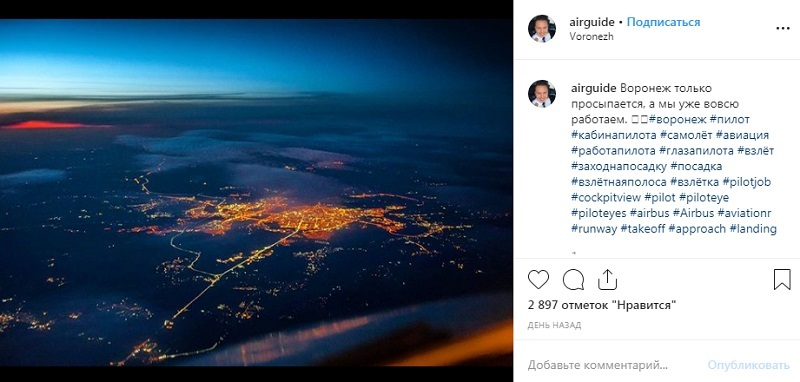Viewport: 800px width, 382px height.
Task: Open airguide username in the post header
Action: pos(592,22)
